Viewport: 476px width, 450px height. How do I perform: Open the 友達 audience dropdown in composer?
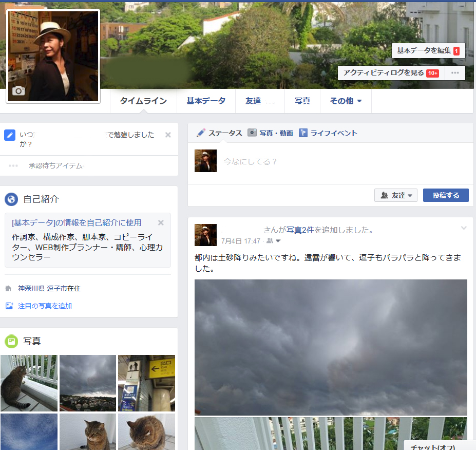coord(396,195)
